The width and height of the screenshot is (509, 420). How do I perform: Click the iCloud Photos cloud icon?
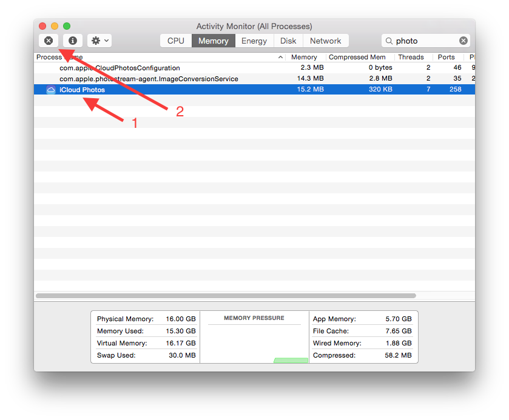tap(51, 90)
